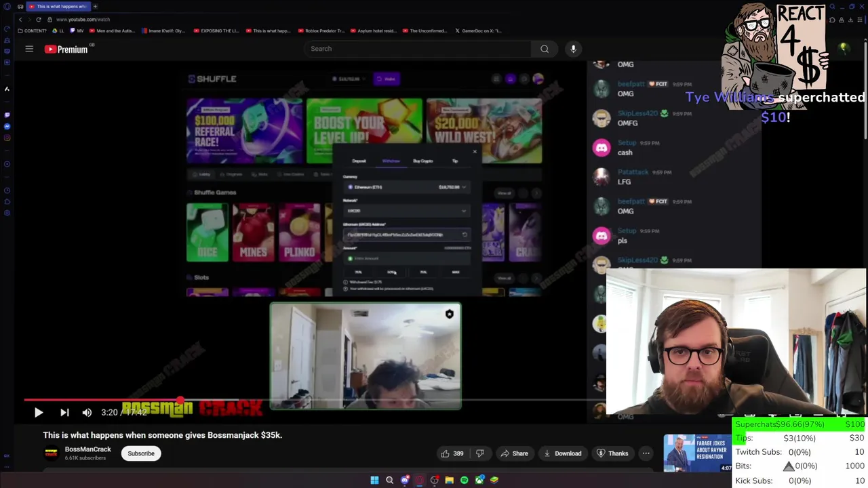Go forward in the browser
The image size is (868, 488).
[29, 19]
